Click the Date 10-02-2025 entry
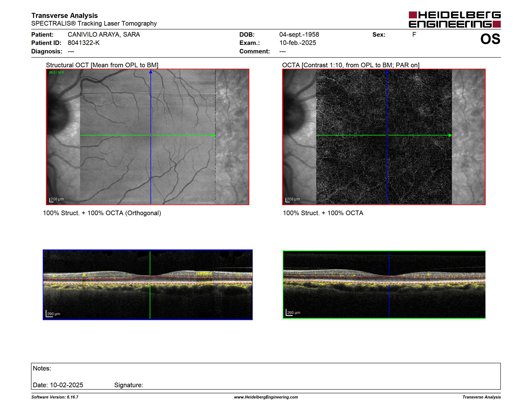The image size is (532, 411). [x=58, y=385]
